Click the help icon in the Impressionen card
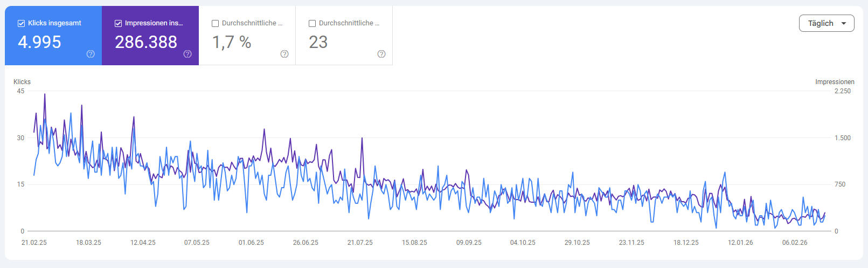This screenshot has height=268, width=868. click(188, 54)
